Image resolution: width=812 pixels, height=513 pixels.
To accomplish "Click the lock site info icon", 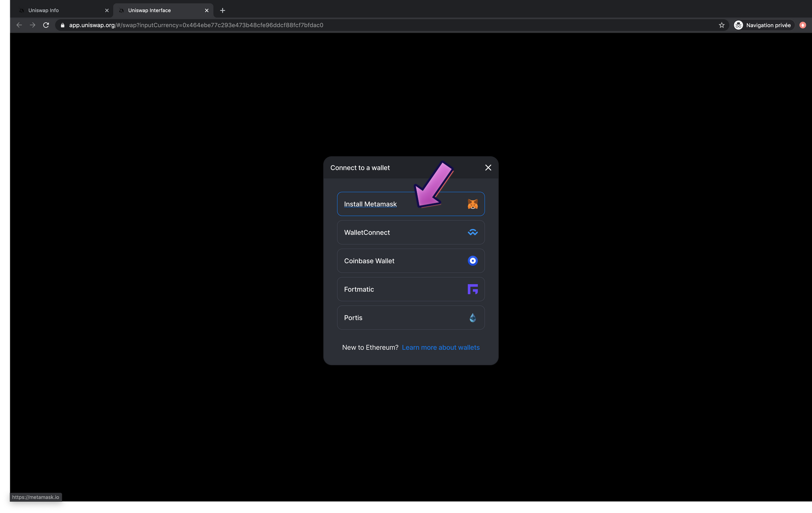I will 63,25.
